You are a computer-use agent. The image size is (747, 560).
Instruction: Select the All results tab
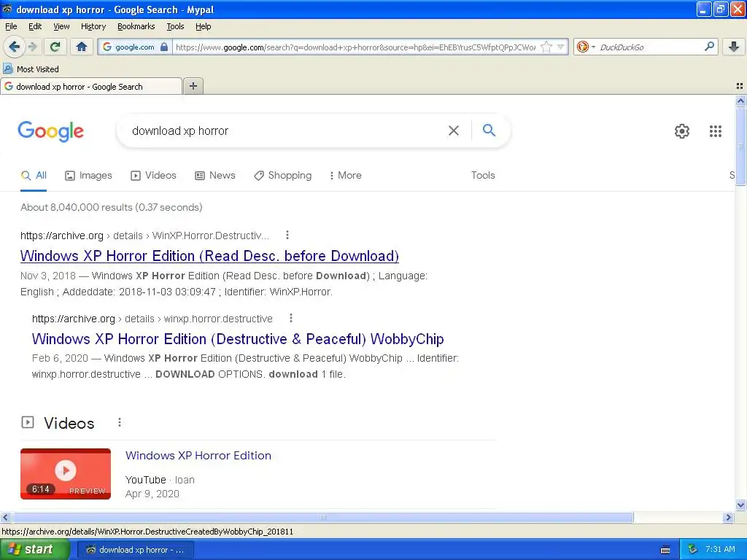(34, 176)
